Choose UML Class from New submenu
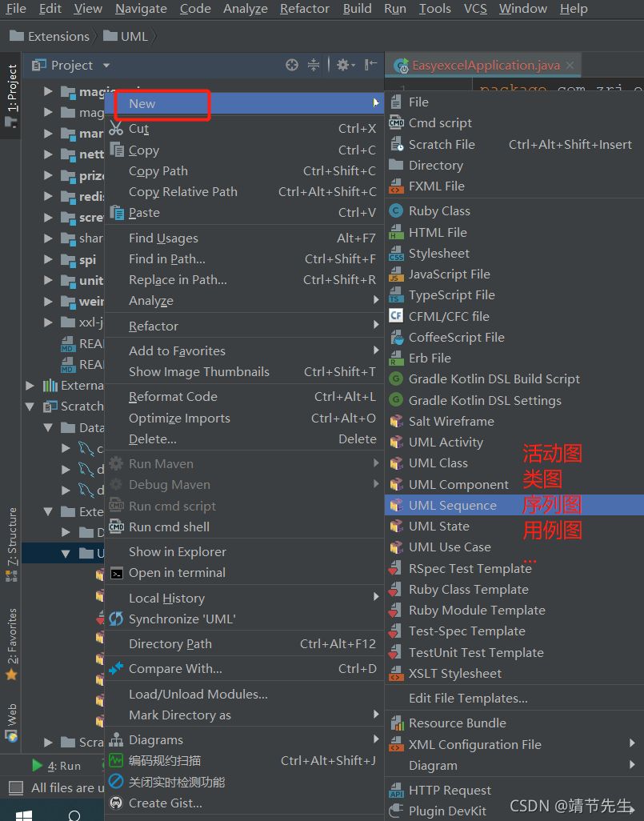The image size is (644, 821). [514, 463]
